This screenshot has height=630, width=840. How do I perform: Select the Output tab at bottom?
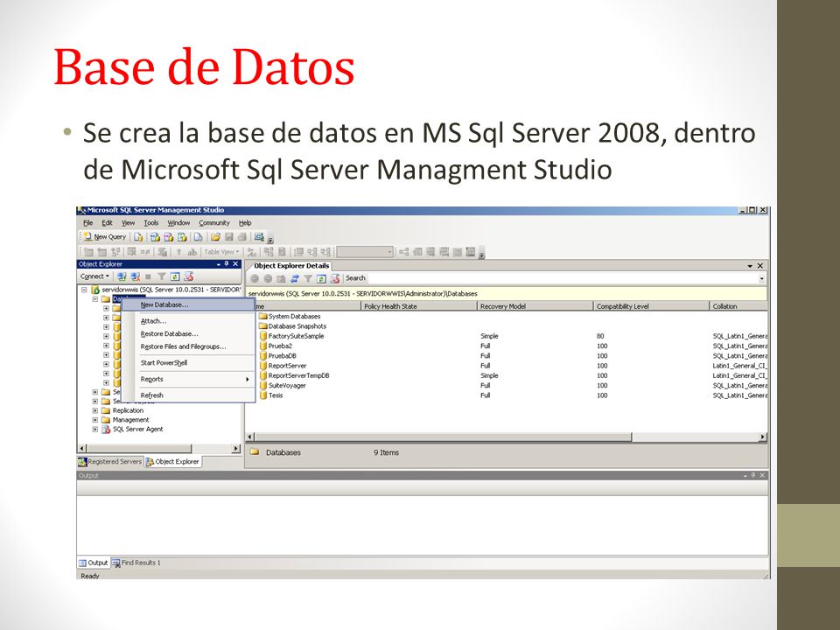coord(94,563)
